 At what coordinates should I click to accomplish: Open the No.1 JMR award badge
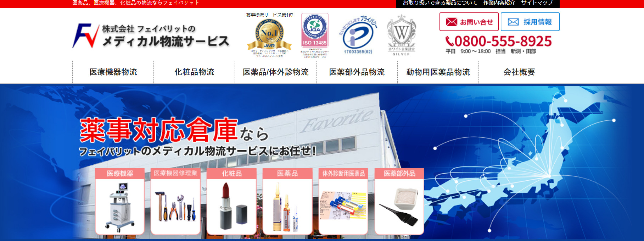269,34
